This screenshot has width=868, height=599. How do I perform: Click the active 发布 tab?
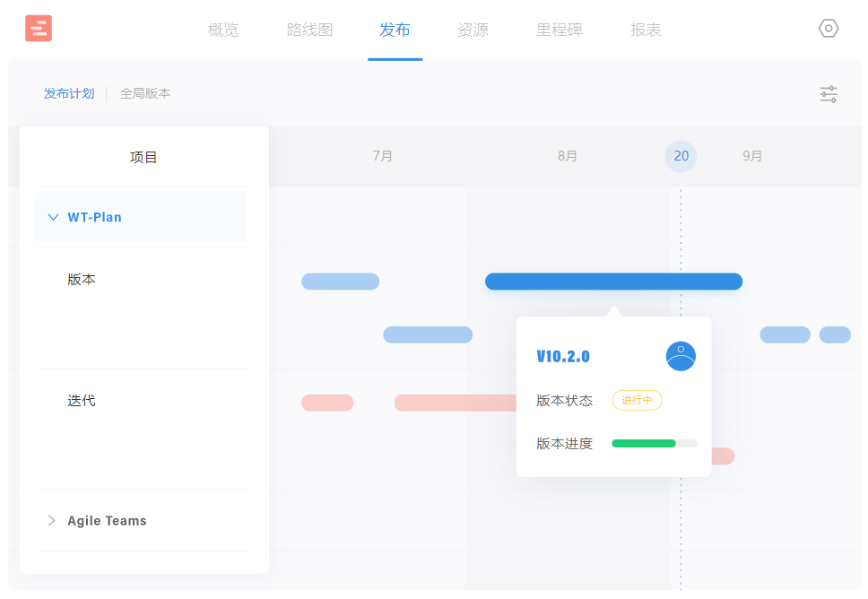395,30
